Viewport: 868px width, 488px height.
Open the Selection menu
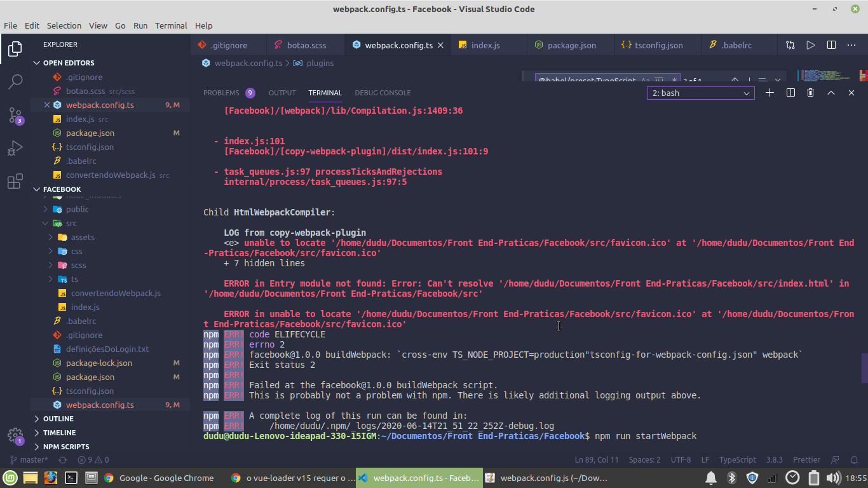64,25
